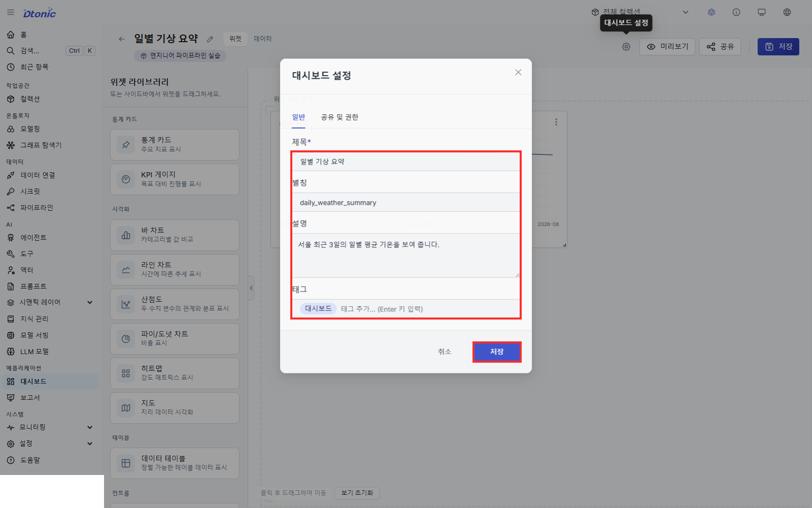Open the 전체 컬렉션 dropdown

640,12
